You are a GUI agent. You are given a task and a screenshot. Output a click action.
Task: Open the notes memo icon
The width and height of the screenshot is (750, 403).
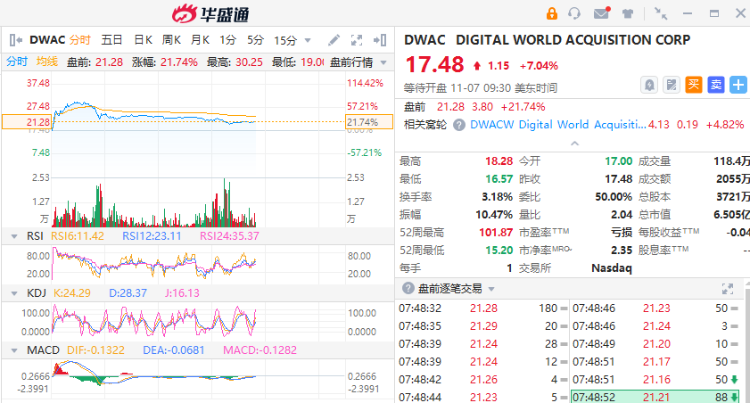672,85
